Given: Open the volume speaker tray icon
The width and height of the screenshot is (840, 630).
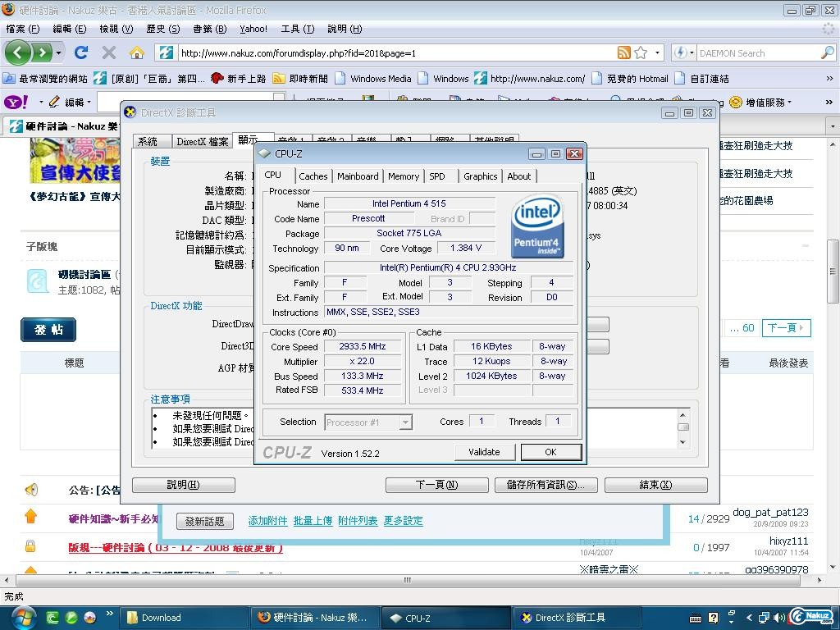Looking at the screenshot, I should tap(779, 619).
